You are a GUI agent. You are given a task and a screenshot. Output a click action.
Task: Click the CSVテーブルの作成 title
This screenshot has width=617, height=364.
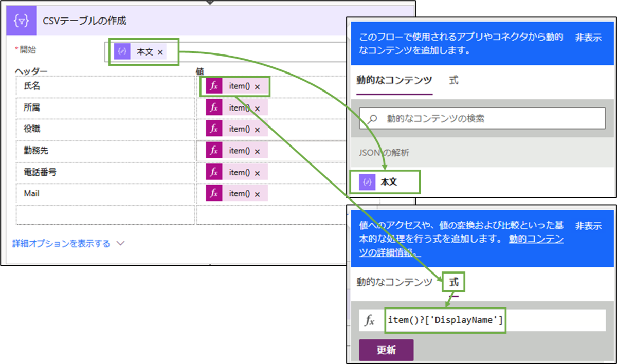84,21
